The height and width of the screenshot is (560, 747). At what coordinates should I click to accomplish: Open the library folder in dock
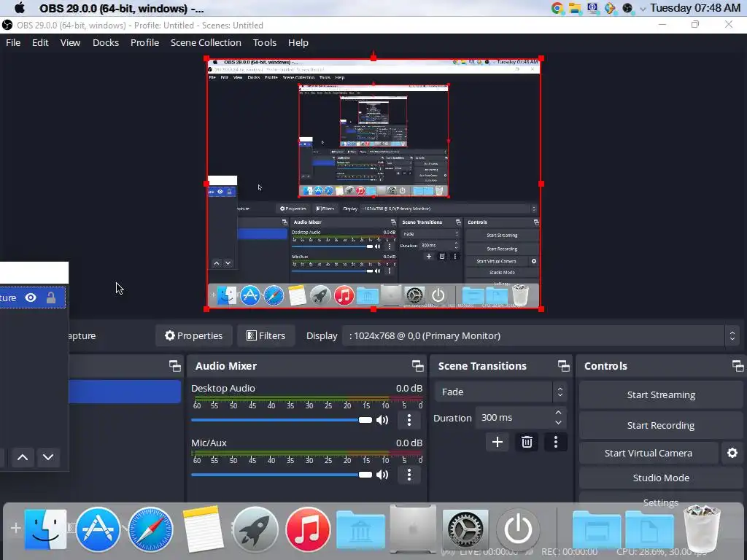[360, 530]
